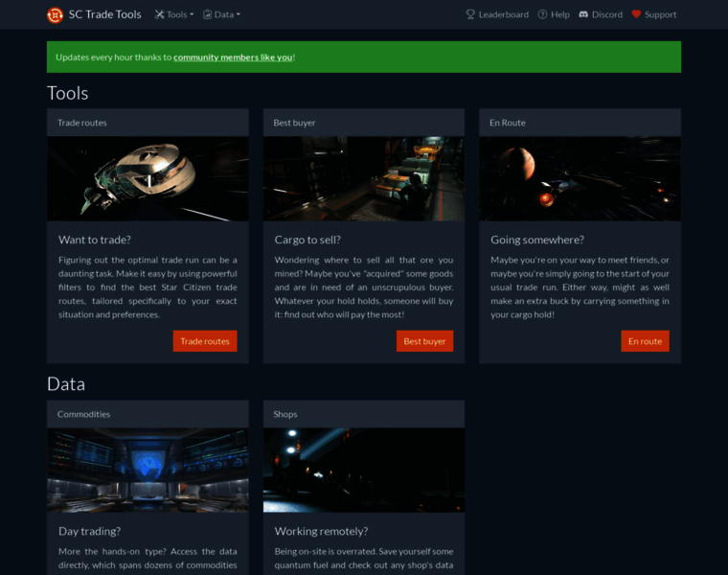Click the 'Cargo to sell?' heading
Image resolution: width=728 pixels, height=575 pixels.
point(307,240)
